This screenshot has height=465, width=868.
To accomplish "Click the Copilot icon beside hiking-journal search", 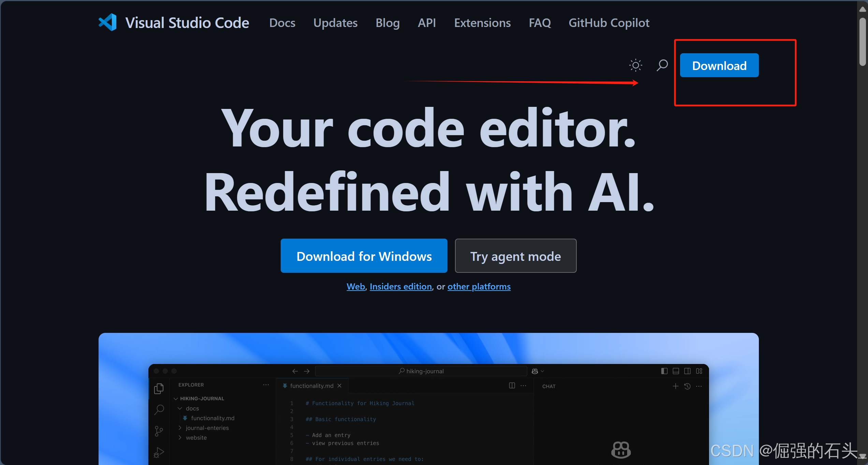I will point(535,371).
